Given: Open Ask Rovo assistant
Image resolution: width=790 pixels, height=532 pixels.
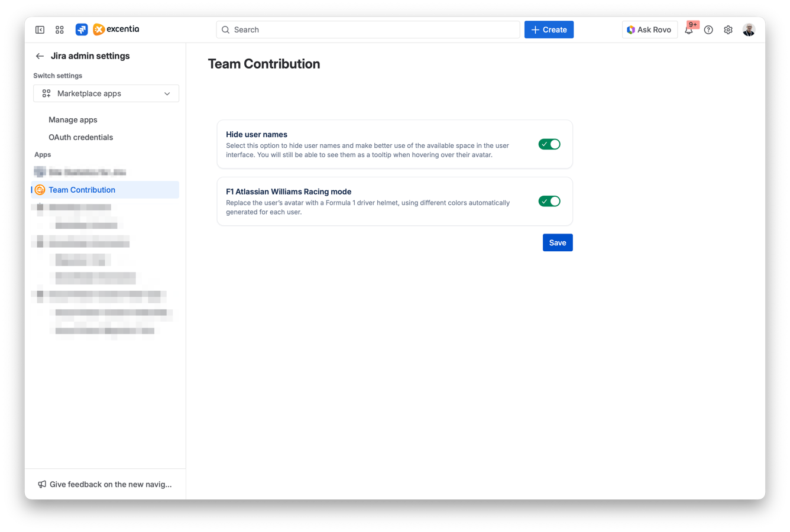Looking at the screenshot, I should tap(649, 29).
